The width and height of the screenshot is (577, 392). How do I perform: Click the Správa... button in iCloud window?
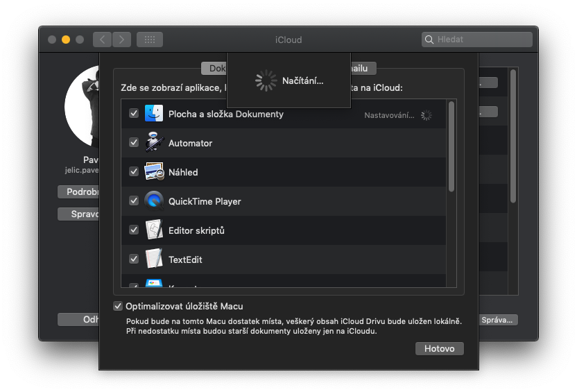(x=498, y=320)
